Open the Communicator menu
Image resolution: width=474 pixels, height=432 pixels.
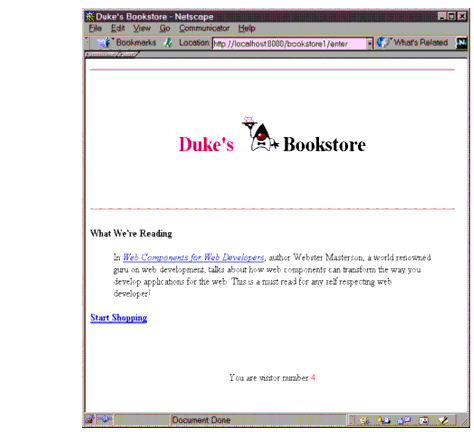pos(204,28)
